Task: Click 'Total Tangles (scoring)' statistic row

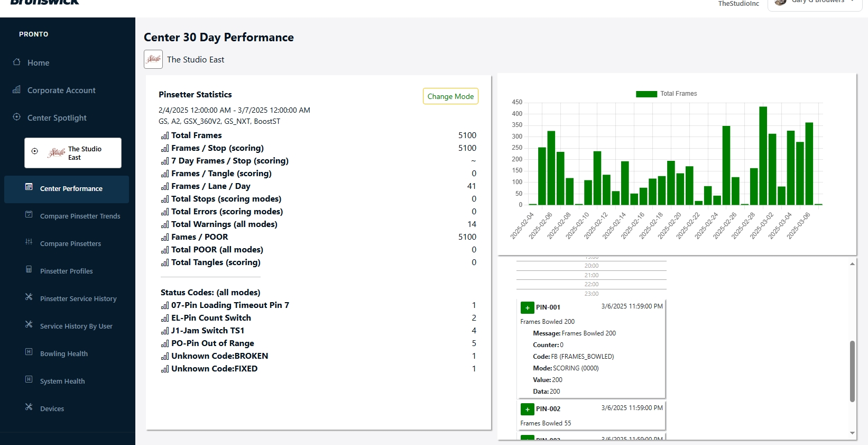Action: click(x=318, y=262)
